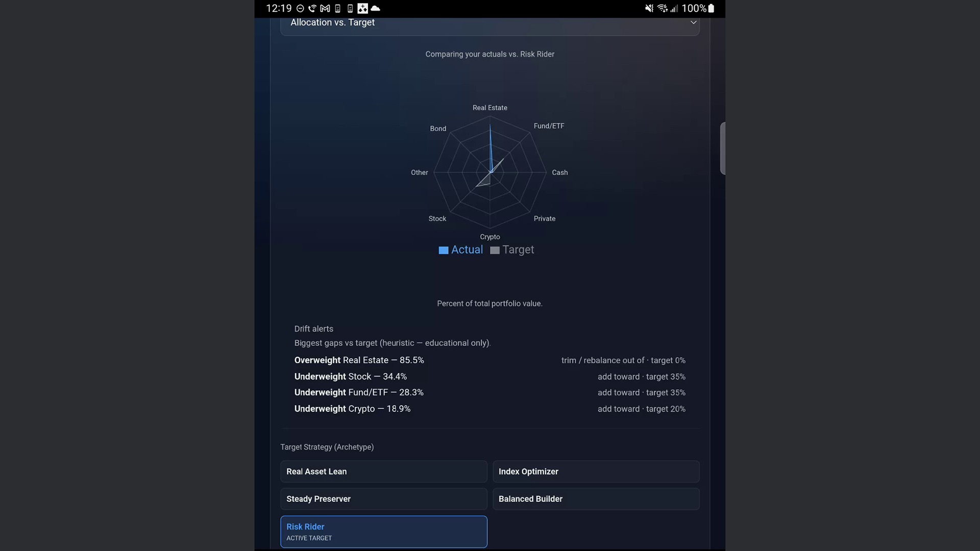
Task: Click the Overweight Real Estate drift alert
Action: point(359,360)
